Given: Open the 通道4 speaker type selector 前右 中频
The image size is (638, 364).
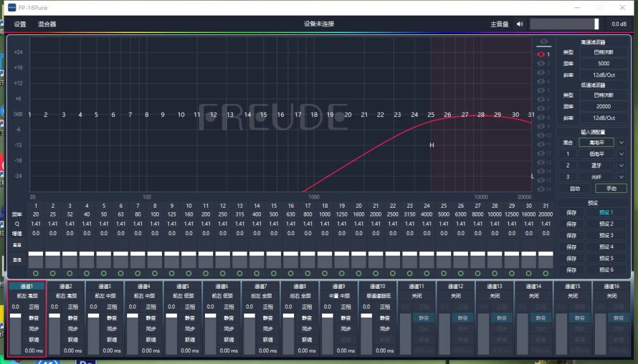Looking at the screenshot, I should [x=144, y=296].
